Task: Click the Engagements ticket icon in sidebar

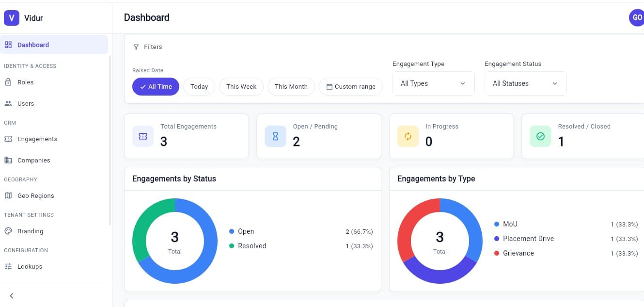Action: (8, 139)
